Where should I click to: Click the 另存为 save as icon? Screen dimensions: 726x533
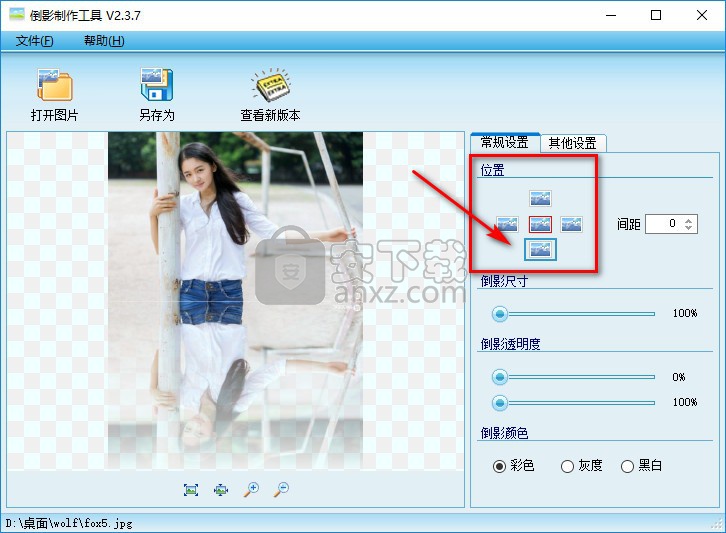(156, 85)
